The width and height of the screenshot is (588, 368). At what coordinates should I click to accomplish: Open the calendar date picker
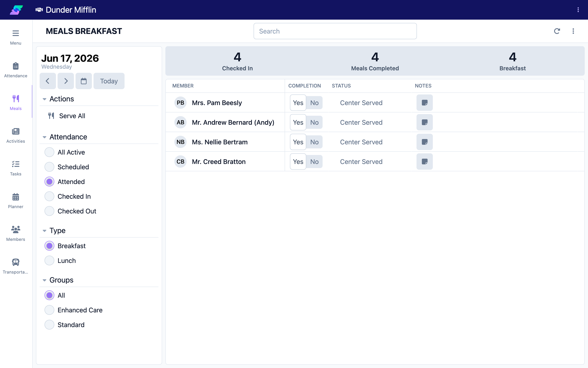coord(84,81)
